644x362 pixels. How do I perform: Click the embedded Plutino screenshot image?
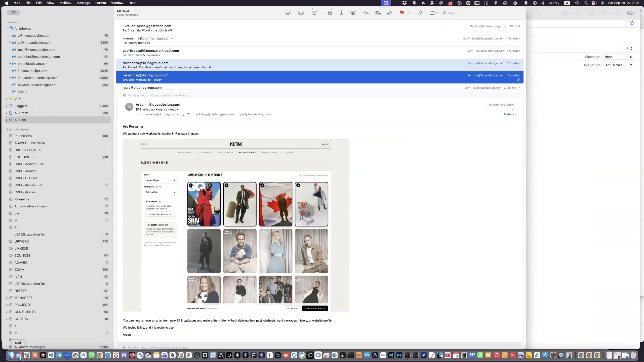tap(236, 225)
